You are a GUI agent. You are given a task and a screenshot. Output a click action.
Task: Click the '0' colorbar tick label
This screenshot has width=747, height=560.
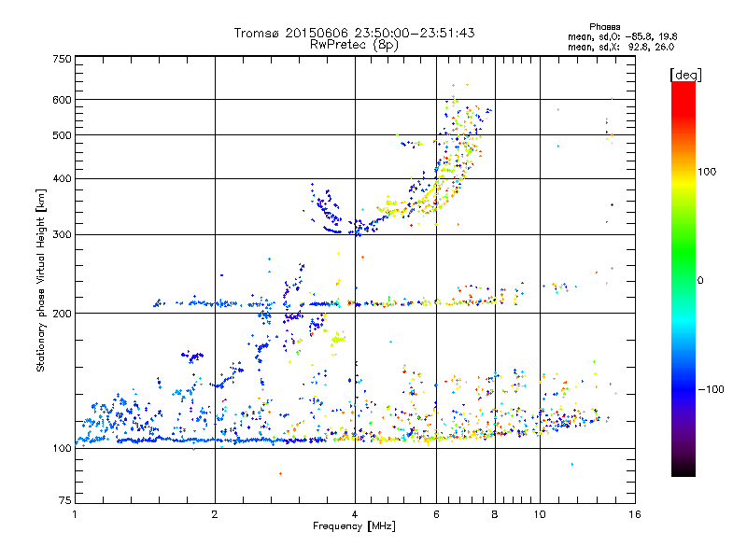point(700,280)
